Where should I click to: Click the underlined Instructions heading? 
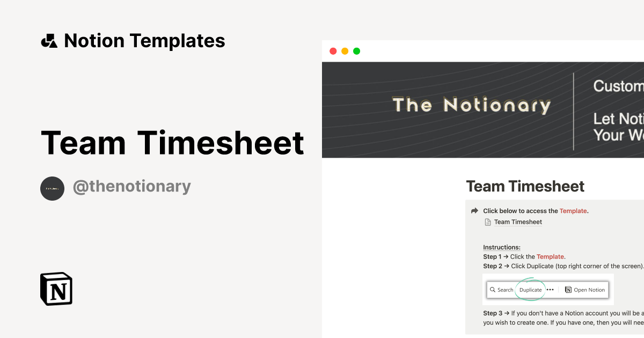[x=501, y=247]
